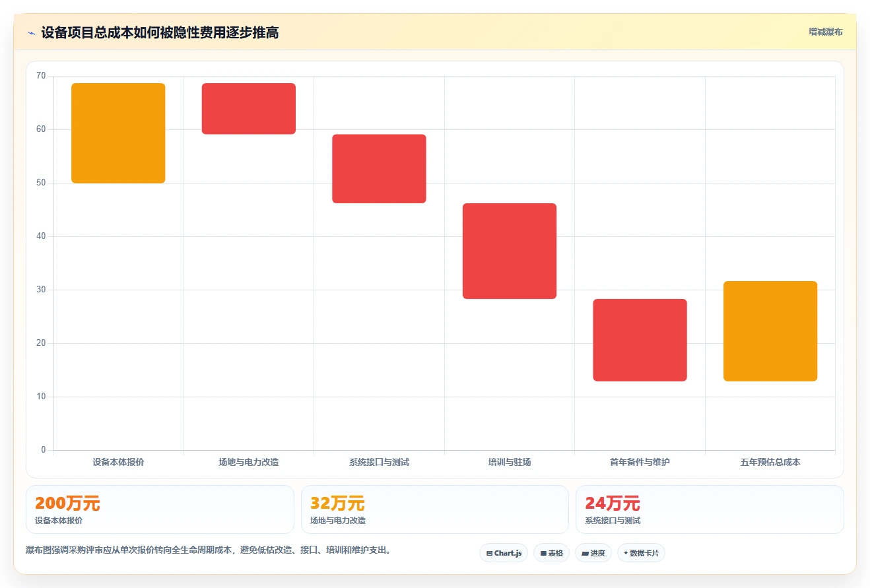Click the 设备本体报价 x-axis label

(x=118, y=462)
